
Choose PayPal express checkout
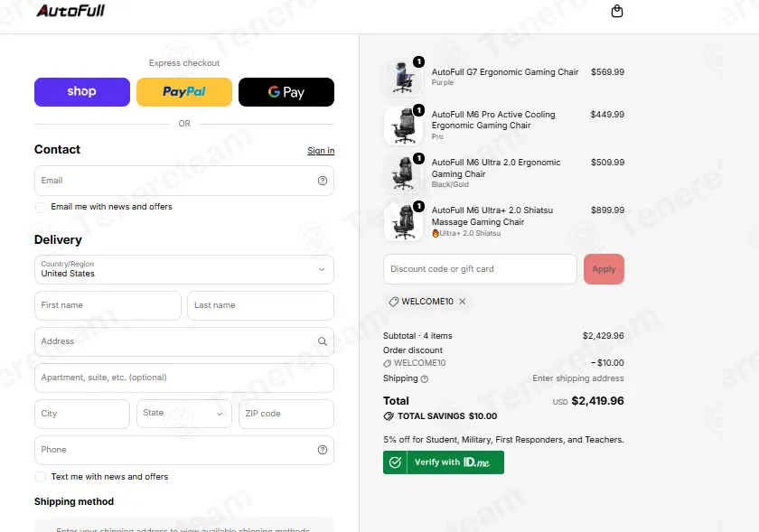pos(184,92)
